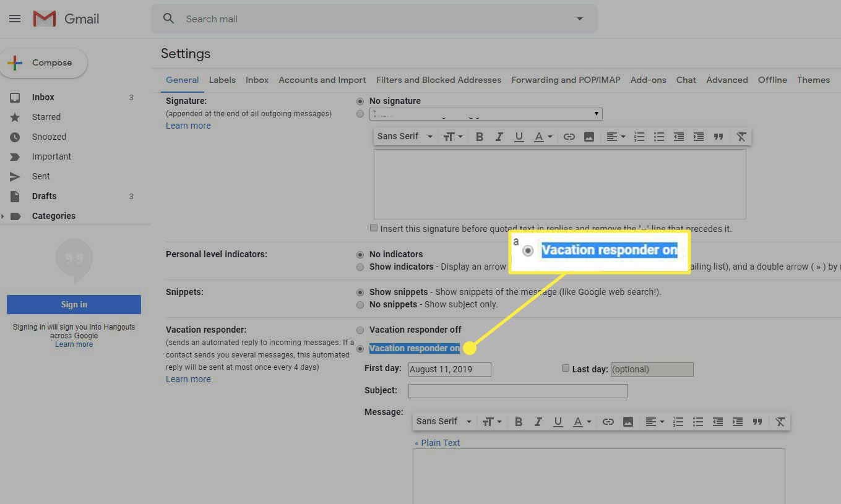The height and width of the screenshot is (504, 841).
Task: Open message text color picker
Action: coord(581,422)
